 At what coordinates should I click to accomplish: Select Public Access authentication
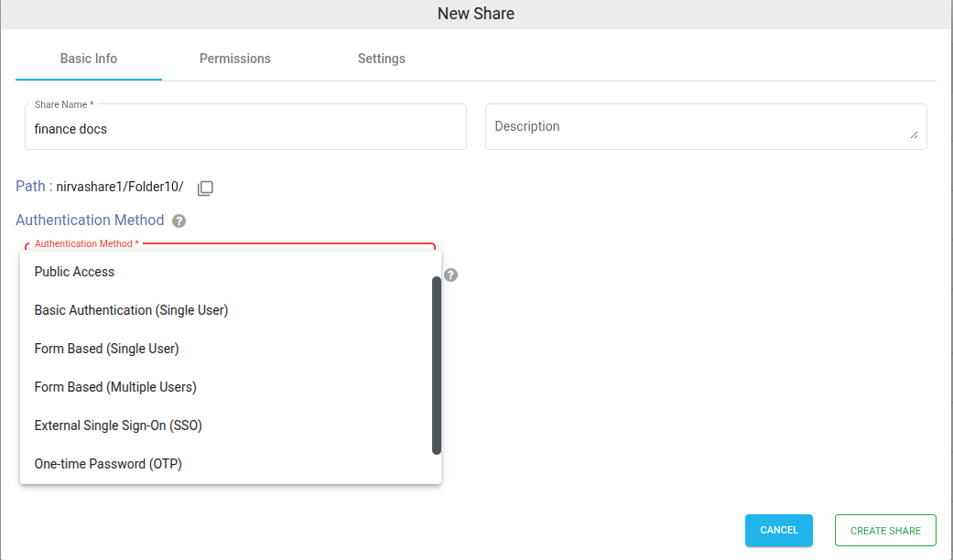(74, 272)
